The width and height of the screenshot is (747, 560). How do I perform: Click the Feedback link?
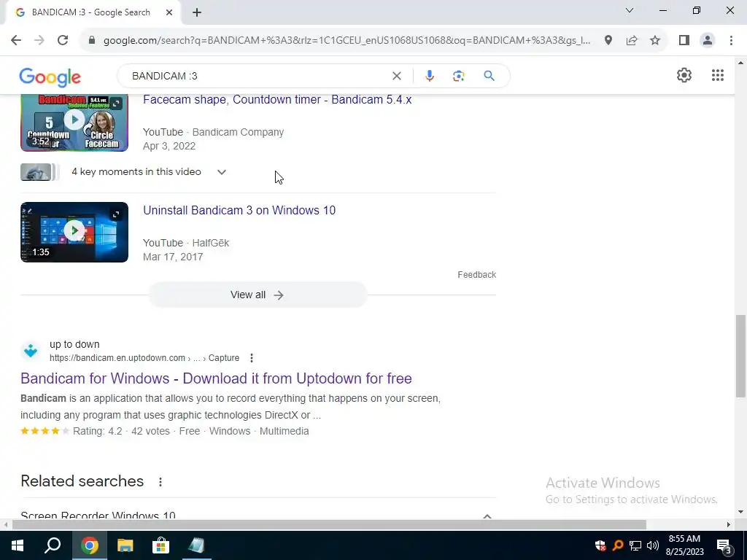[x=477, y=275]
